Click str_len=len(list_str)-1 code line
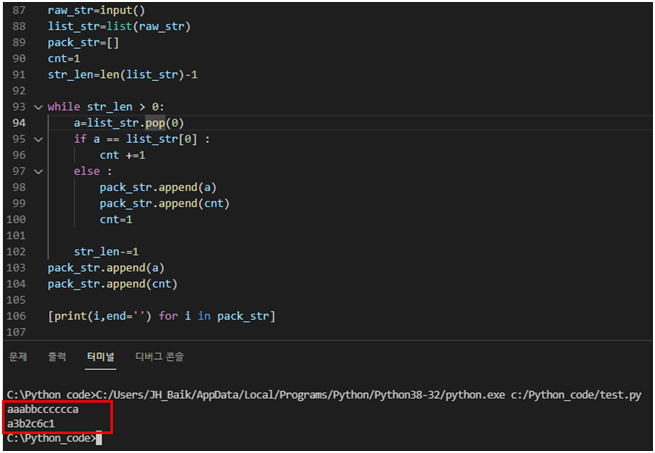Viewport: 655px width, 453px height. 122,75
